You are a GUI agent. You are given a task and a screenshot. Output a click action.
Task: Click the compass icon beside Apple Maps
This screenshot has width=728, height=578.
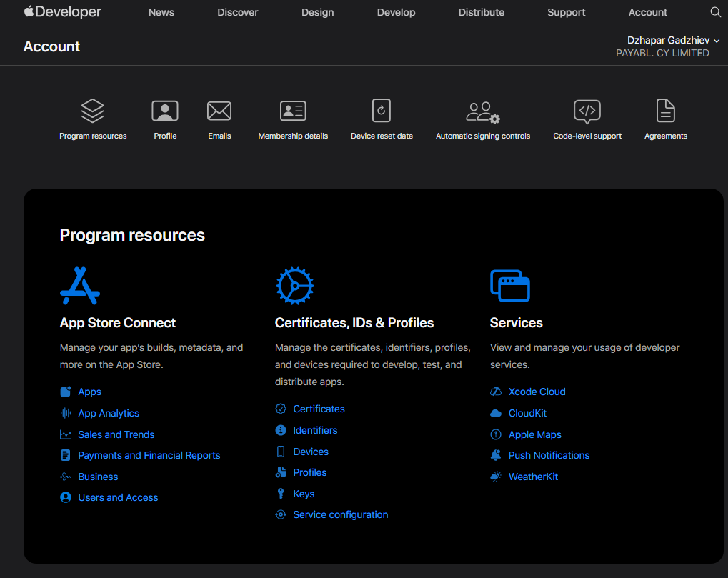pos(495,434)
